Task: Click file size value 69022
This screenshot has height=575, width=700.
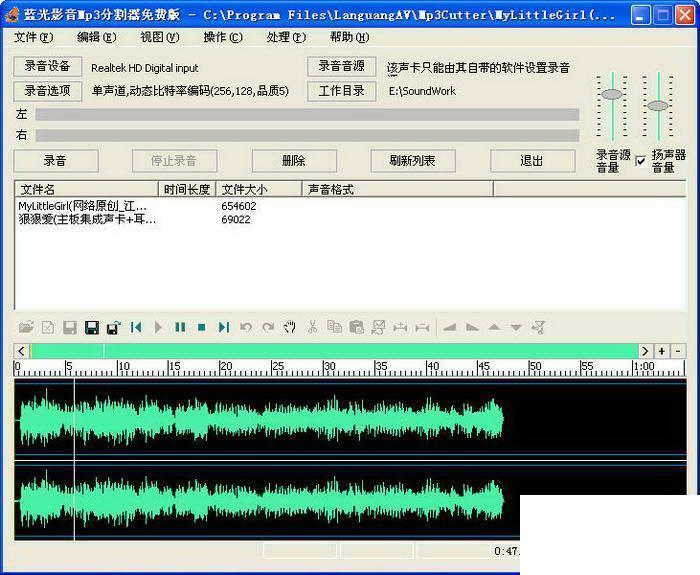Action: 236,219
